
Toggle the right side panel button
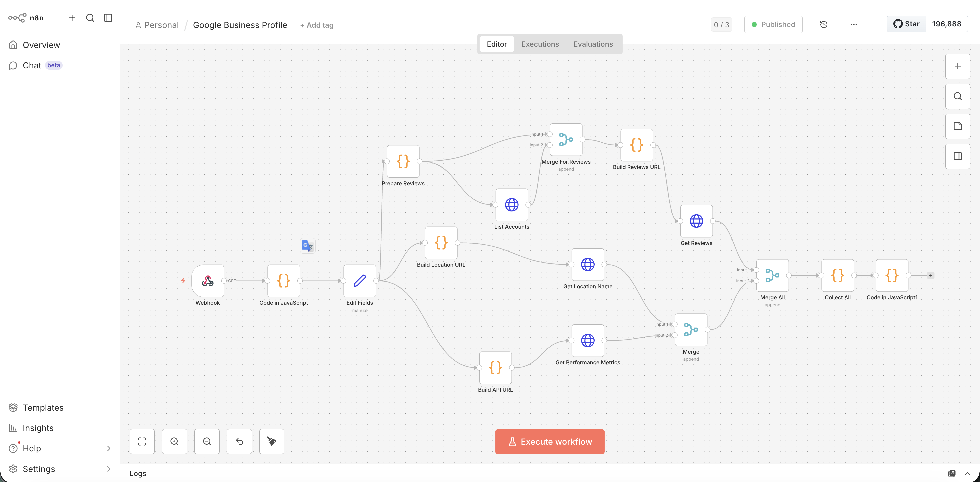pos(958,156)
